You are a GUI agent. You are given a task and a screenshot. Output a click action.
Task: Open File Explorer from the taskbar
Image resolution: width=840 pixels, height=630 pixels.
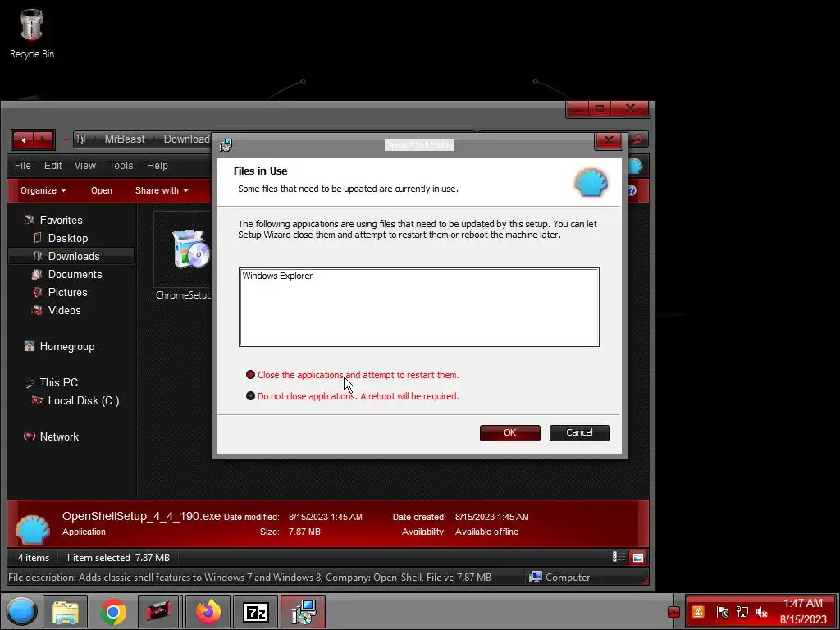(x=66, y=612)
